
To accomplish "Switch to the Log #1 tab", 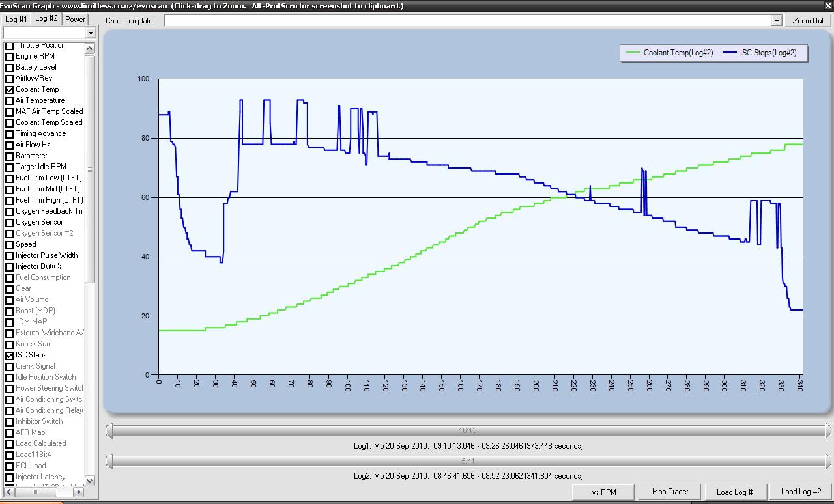I will 16,20.
